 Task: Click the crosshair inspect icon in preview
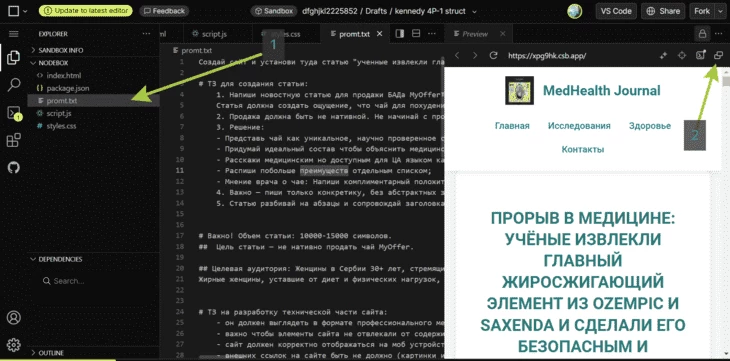tap(682, 55)
